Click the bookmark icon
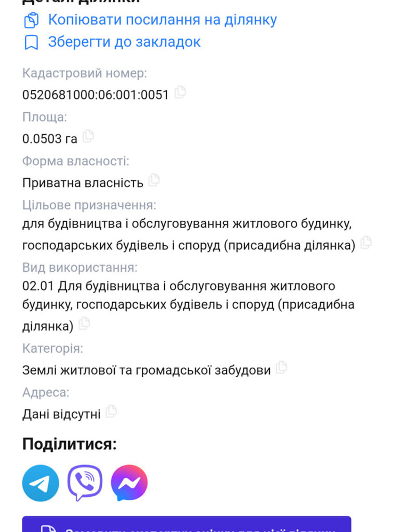This screenshot has width=399, height=532. coord(31,43)
